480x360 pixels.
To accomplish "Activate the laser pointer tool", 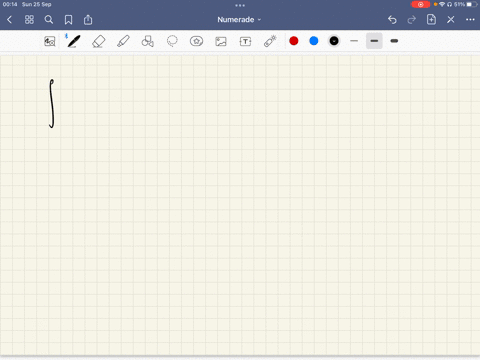I will pos(270,41).
